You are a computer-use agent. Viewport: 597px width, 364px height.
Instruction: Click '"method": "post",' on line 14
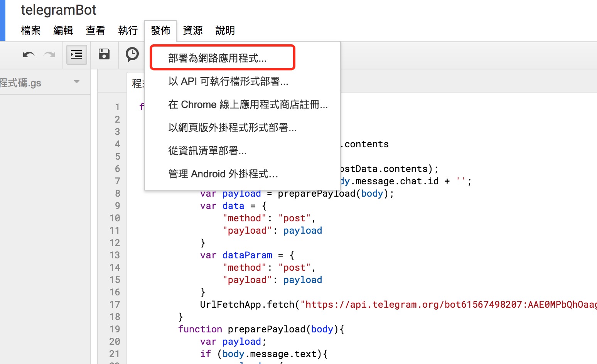click(x=269, y=268)
